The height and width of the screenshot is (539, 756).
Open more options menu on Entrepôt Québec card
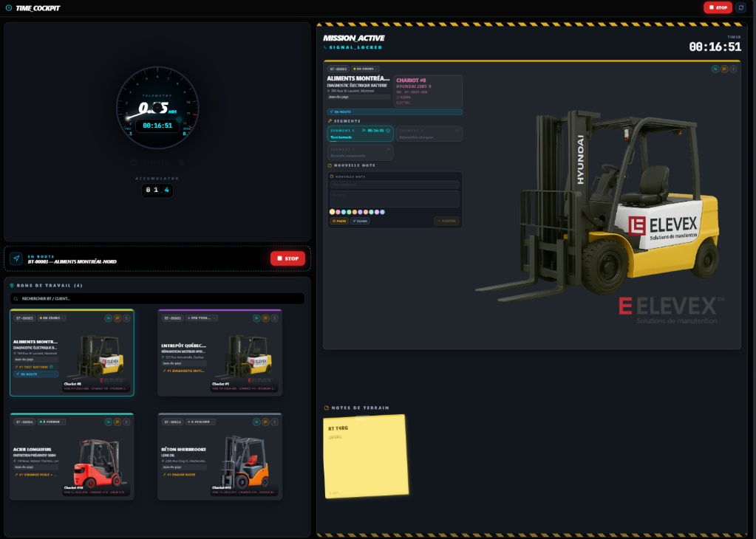click(x=274, y=318)
